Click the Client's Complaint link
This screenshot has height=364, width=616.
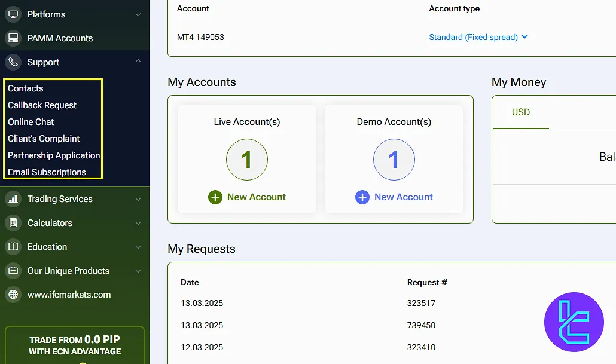click(44, 139)
